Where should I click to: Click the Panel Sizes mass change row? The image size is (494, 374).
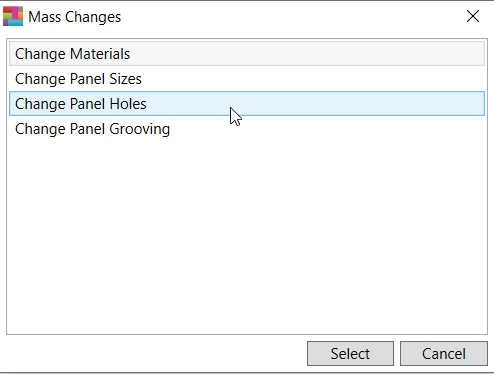247,79
